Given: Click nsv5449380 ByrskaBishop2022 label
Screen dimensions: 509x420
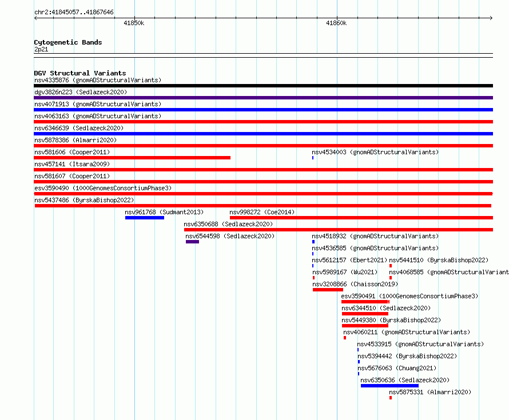Looking at the screenshot, I should [x=391, y=320].
